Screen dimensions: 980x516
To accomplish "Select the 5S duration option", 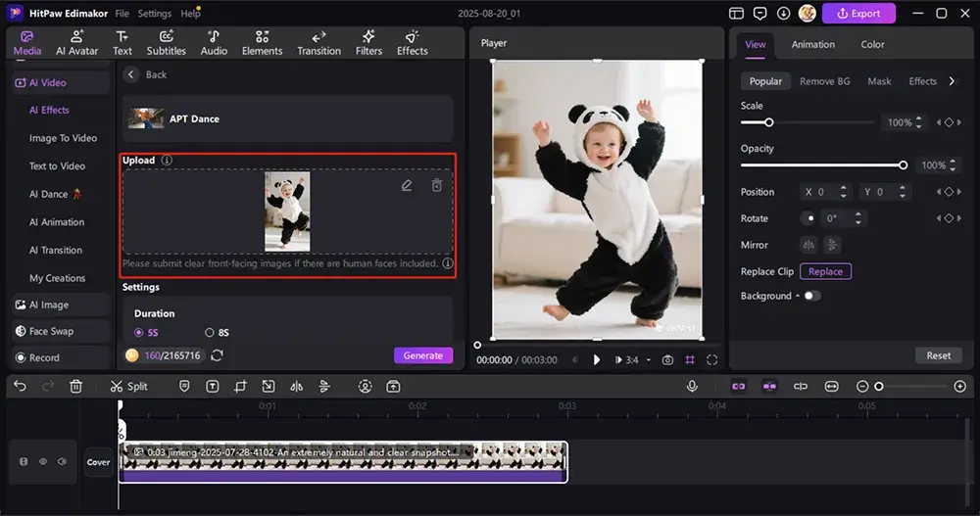I will click(x=146, y=332).
